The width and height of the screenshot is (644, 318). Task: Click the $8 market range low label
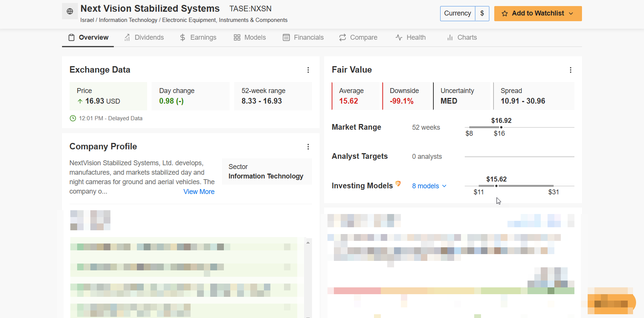469,133
